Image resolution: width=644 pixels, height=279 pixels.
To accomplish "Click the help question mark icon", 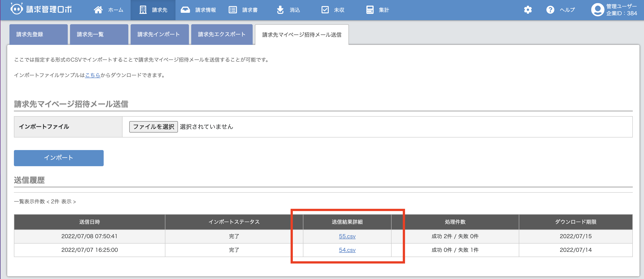I will pos(550,10).
